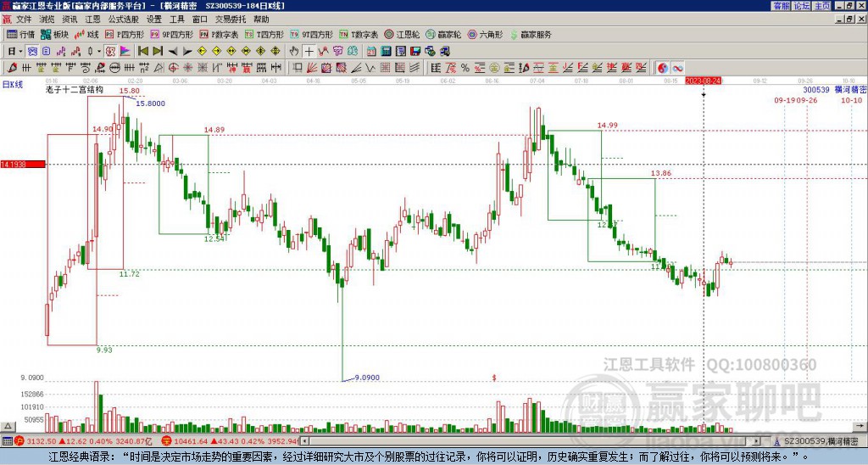Open the 赢家轮 tool
The width and height of the screenshot is (868, 465).
443,34
